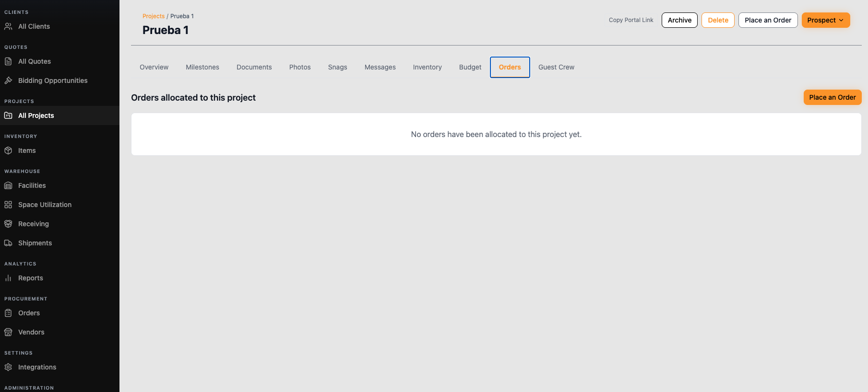Open the Guest Crew tab
This screenshot has height=392, width=868.
click(x=557, y=67)
